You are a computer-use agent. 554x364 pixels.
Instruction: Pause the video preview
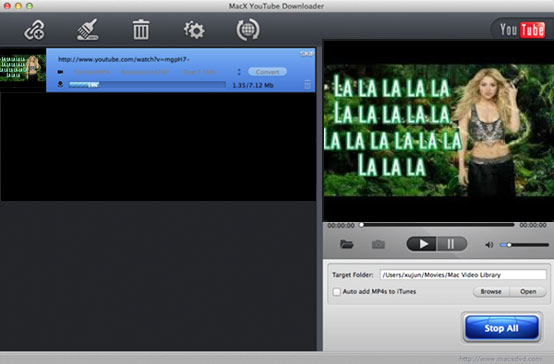click(x=452, y=244)
